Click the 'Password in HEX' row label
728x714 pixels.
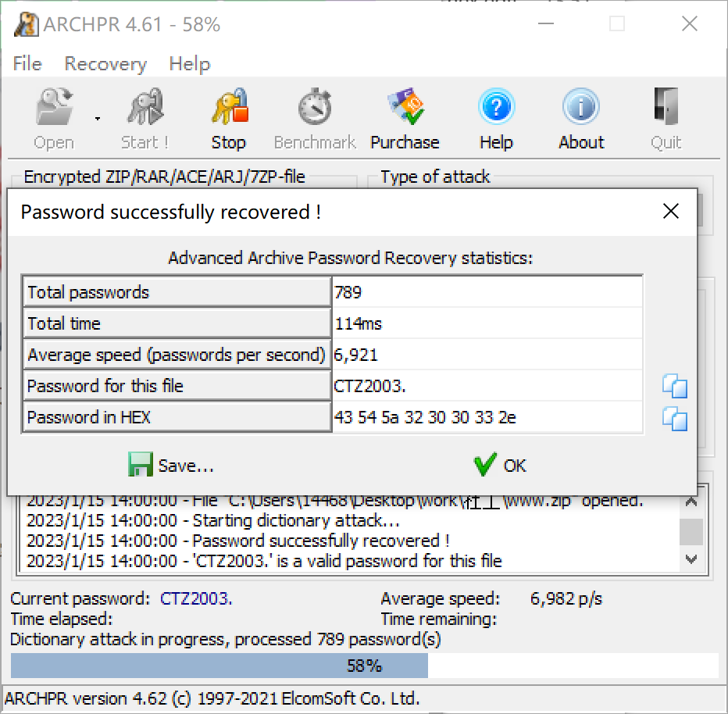pyautogui.click(x=177, y=417)
